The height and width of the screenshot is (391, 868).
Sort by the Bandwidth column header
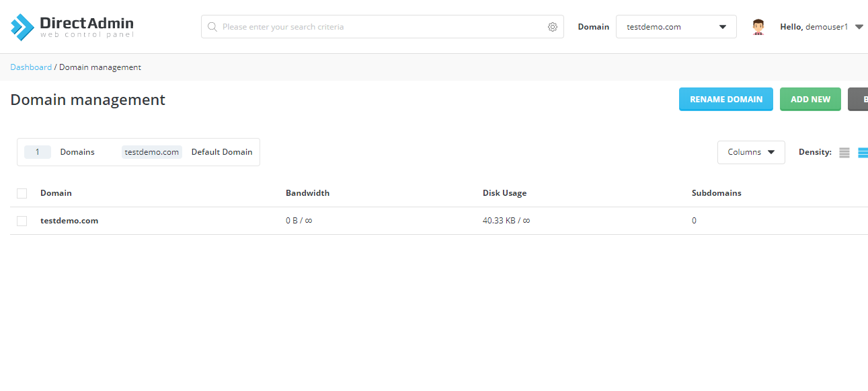pos(307,193)
